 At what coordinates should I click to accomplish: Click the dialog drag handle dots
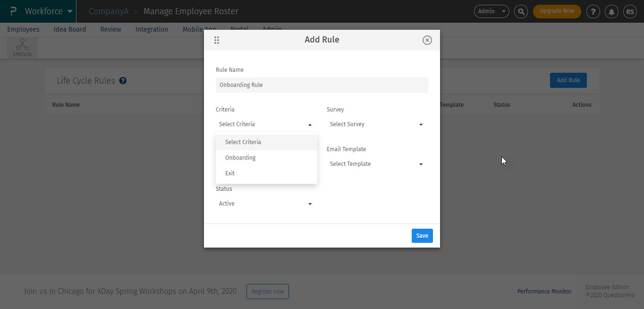(217, 40)
